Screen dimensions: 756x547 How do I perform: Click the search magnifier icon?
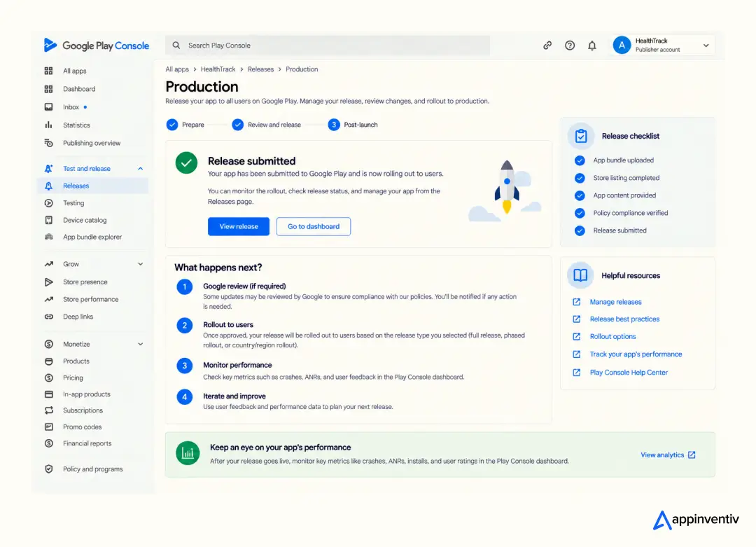[x=176, y=46]
